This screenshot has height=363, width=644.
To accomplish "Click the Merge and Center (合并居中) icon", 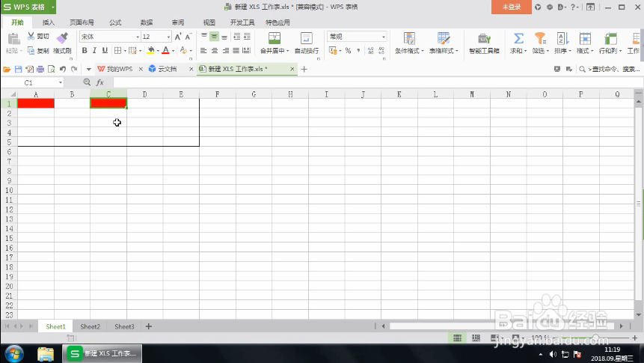I will [275, 38].
